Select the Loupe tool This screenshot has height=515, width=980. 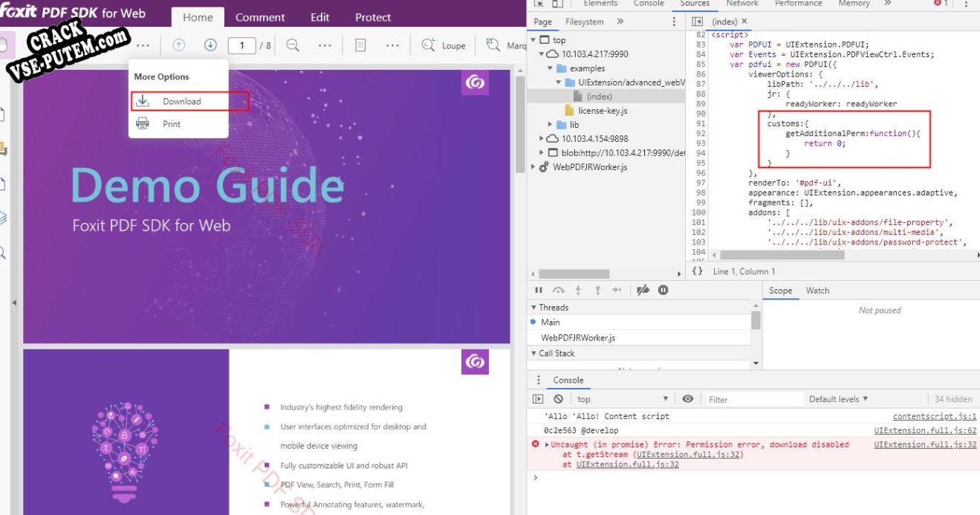(444, 45)
